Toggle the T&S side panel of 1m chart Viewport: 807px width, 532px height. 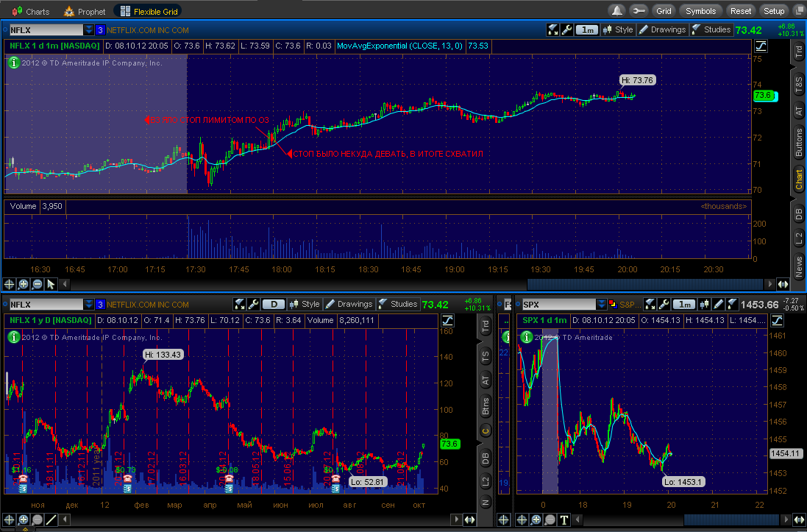coord(799,82)
